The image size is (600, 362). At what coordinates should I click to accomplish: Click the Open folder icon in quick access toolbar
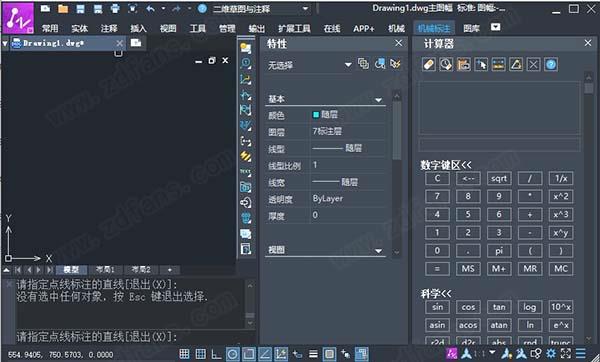click(x=63, y=8)
